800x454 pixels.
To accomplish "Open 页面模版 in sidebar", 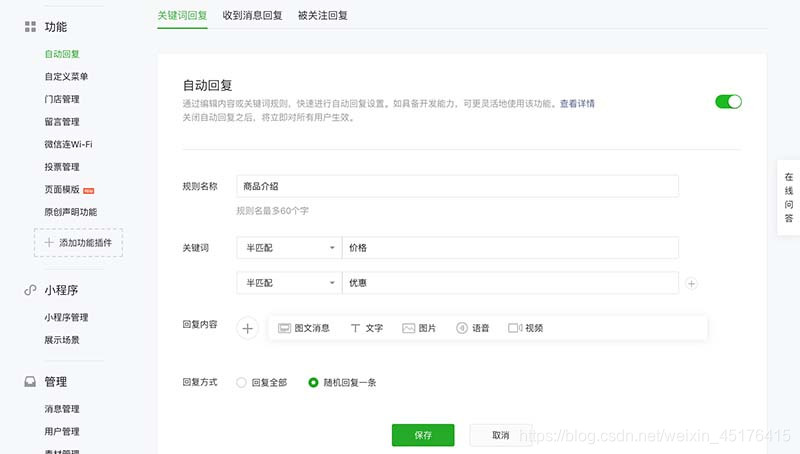I will click(x=62, y=189).
